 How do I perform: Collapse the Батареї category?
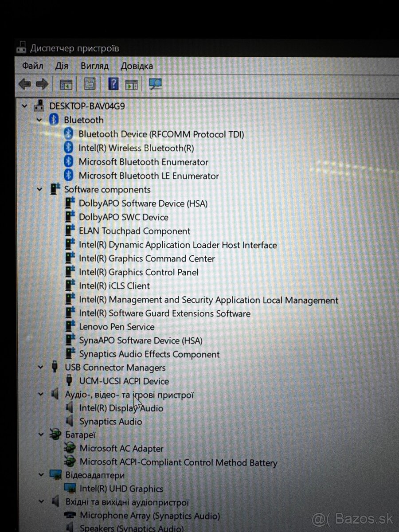pos(40,435)
